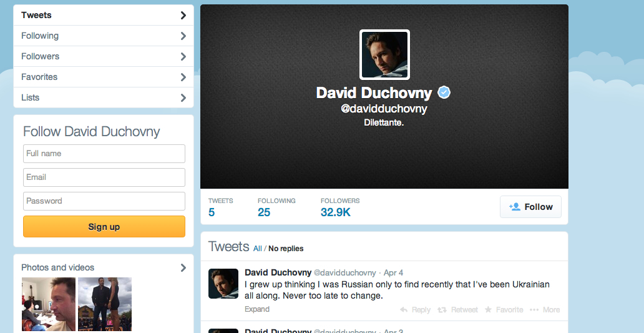Click the small avatar beside the Apr 4 tweet

tap(223, 284)
